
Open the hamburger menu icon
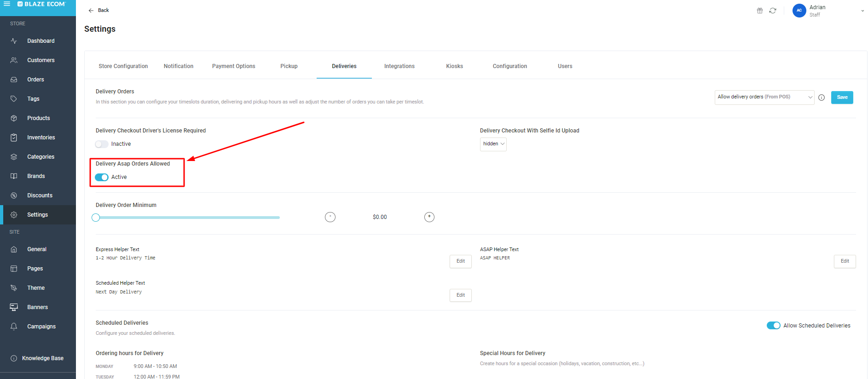pyautogui.click(x=7, y=4)
